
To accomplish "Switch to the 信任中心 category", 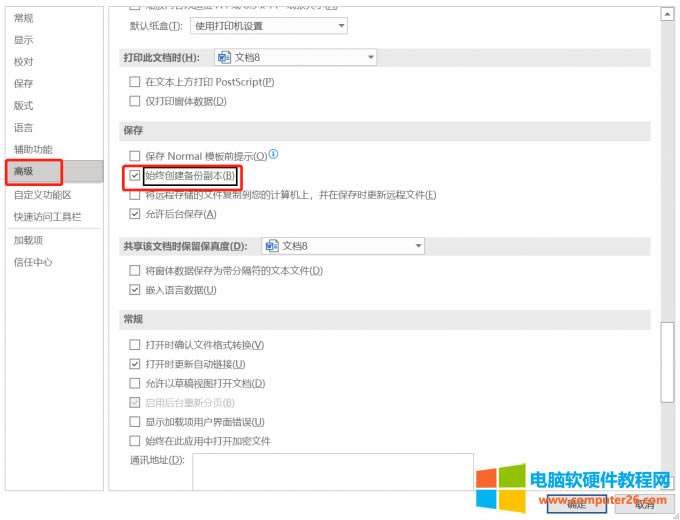I will 33,262.
